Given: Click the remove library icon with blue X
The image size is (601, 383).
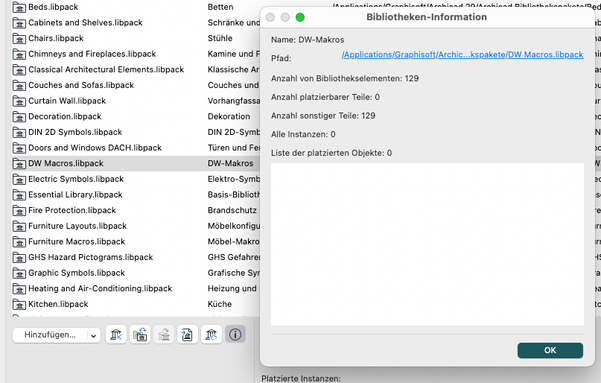Looking at the screenshot, I should [x=116, y=335].
